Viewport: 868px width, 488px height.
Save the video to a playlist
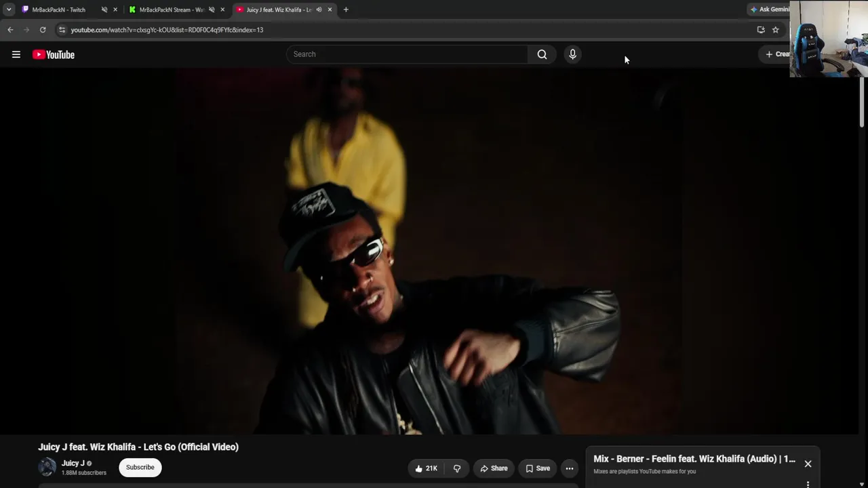538,468
